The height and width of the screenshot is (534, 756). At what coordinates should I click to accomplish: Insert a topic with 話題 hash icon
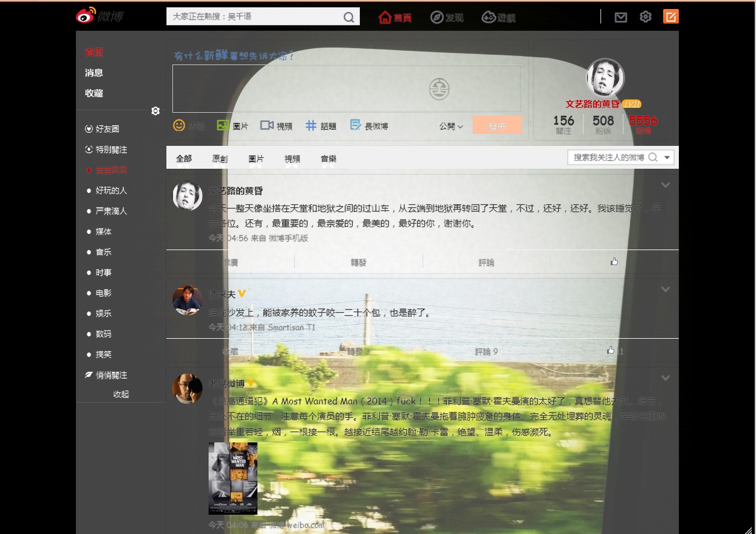[311, 125]
